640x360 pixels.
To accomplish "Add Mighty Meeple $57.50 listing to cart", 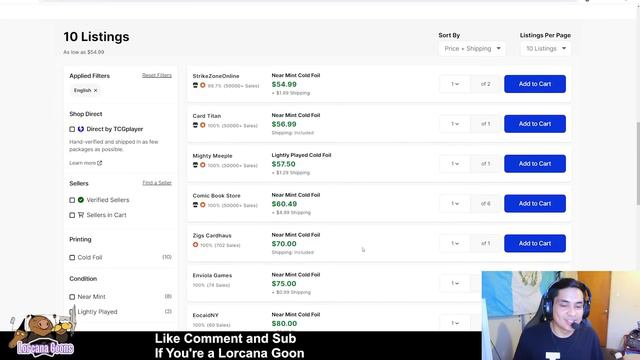I will pos(535,164).
